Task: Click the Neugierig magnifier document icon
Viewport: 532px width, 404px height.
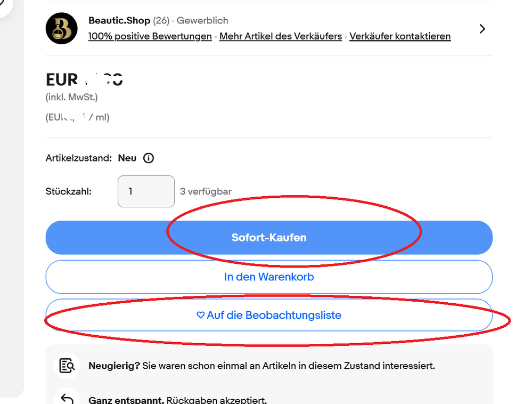Action: 67,366
